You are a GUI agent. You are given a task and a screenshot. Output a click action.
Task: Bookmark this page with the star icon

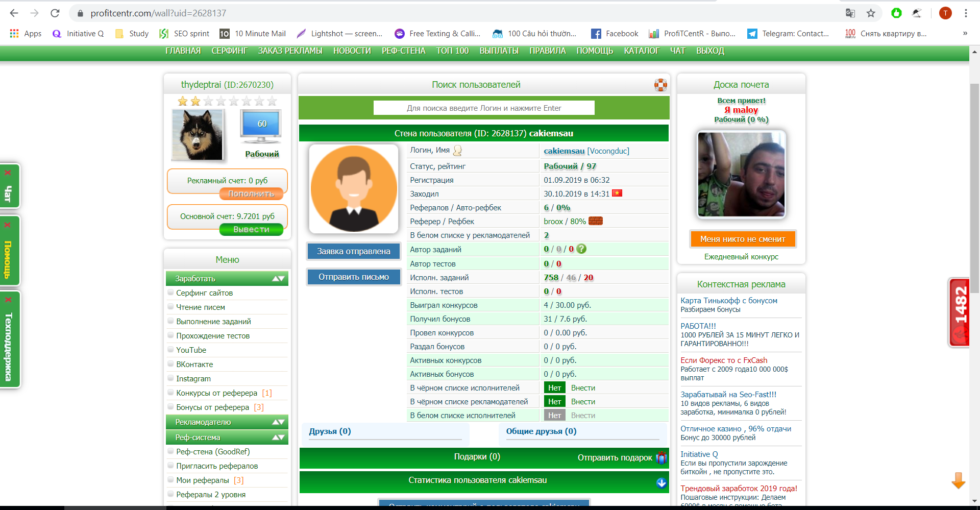(x=871, y=13)
